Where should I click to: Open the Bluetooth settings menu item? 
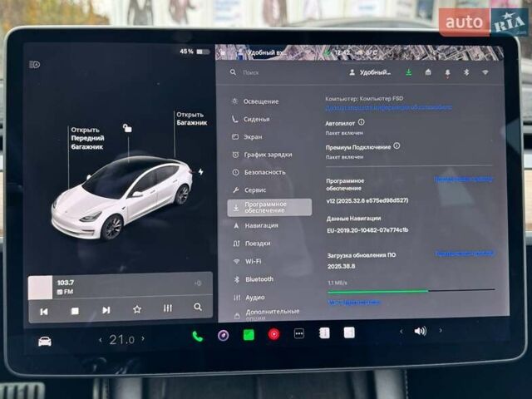click(259, 279)
